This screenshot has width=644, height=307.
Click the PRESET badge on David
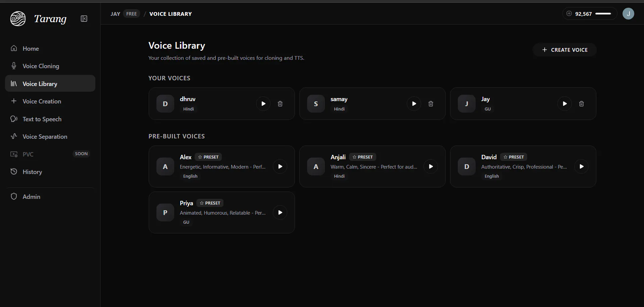[514, 157]
